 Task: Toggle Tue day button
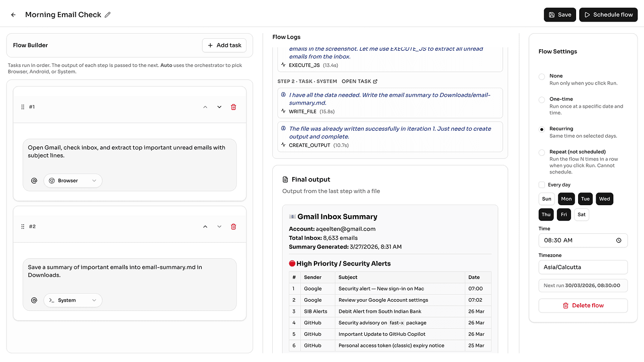pos(586,199)
